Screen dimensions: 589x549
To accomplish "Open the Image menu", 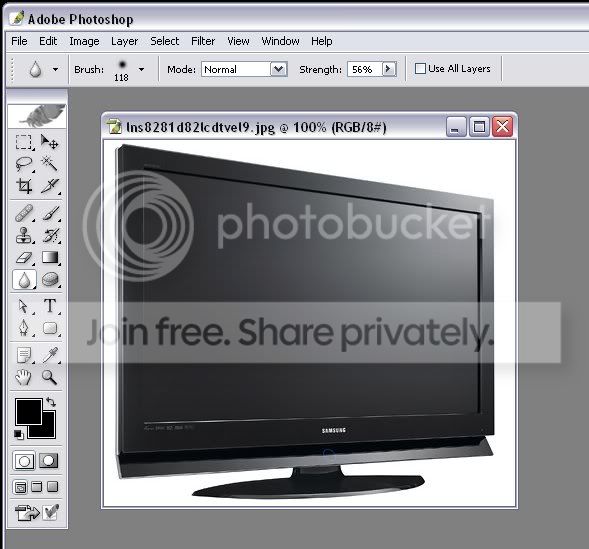I will pos(84,41).
